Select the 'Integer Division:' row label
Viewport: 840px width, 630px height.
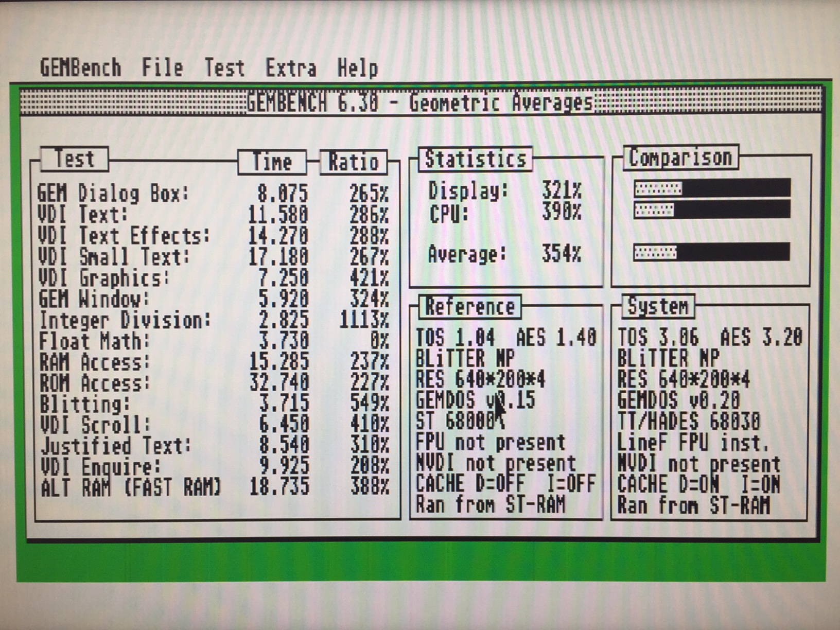[125, 320]
